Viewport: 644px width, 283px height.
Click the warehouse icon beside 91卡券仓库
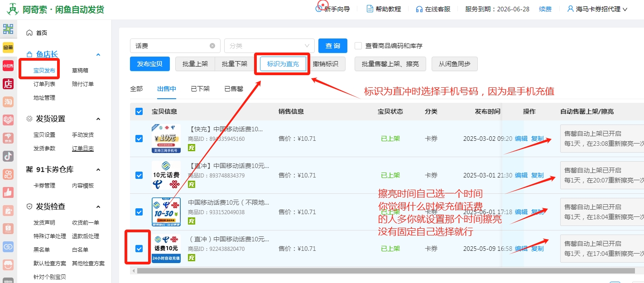(29, 169)
